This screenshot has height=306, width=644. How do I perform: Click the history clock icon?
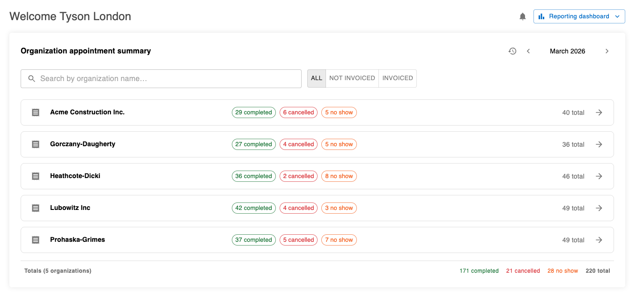(x=512, y=51)
